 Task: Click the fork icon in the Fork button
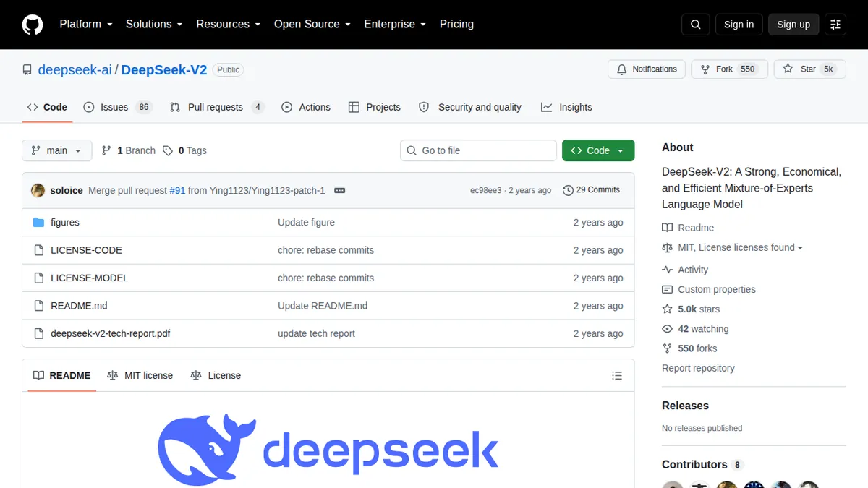pyautogui.click(x=705, y=69)
